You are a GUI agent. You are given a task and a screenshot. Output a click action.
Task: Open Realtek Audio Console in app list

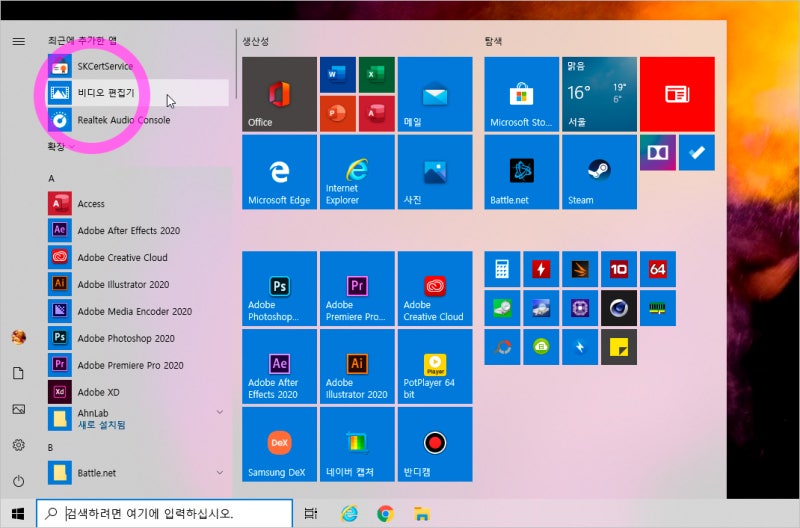pos(138,120)
